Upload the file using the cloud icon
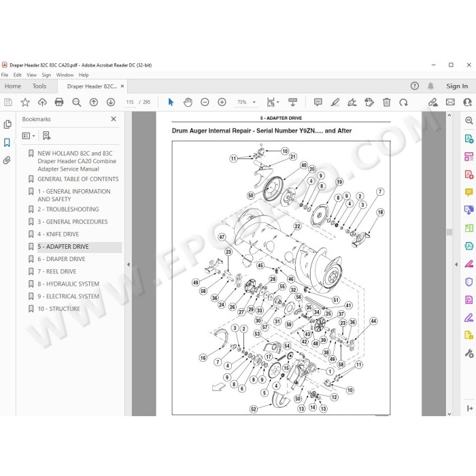Image resolution: width=476 pixels, height=476 pixels. [x=42, y=102]
